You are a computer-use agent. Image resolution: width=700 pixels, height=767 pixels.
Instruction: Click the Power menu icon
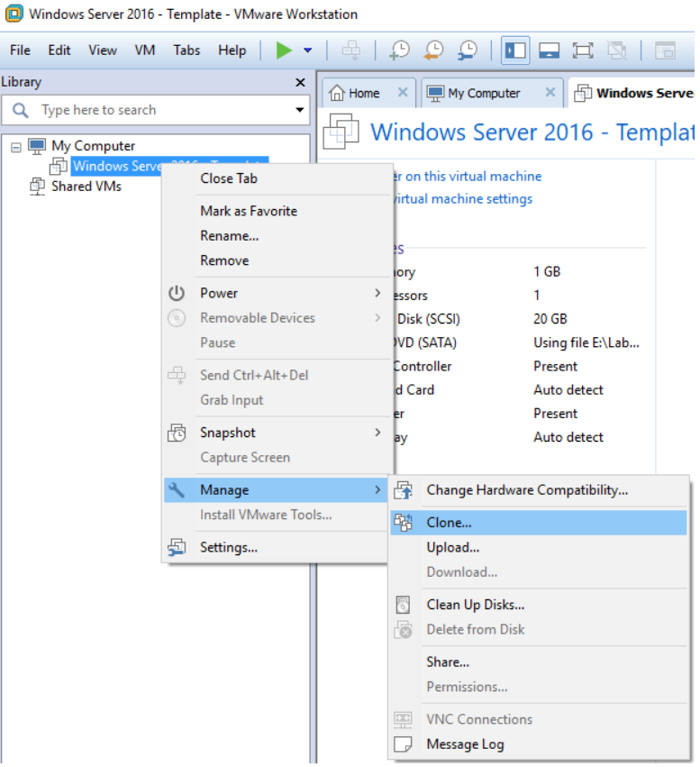click(177, 293)
